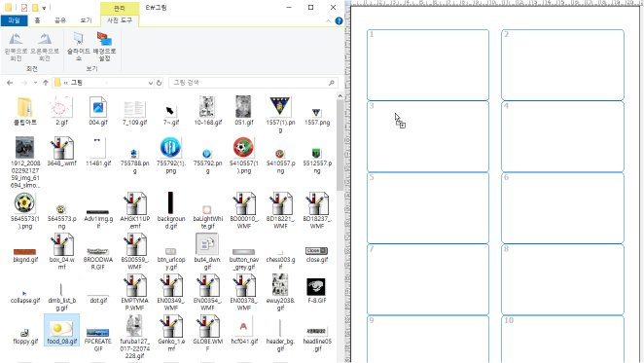This screenshot has width=644, height=363.
Task: Click label cell 5 in the document
Action: click(x=428, y=208)
